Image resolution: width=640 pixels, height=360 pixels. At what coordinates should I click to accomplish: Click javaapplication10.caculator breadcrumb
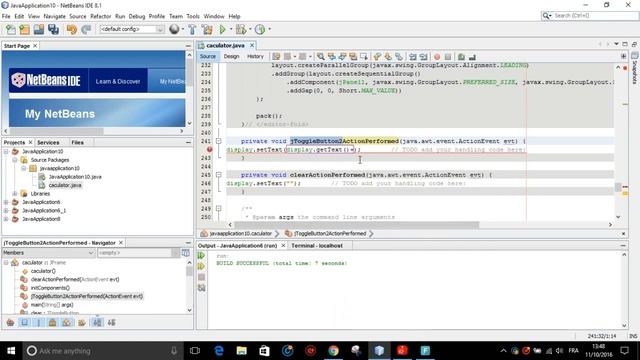[240, 233]
